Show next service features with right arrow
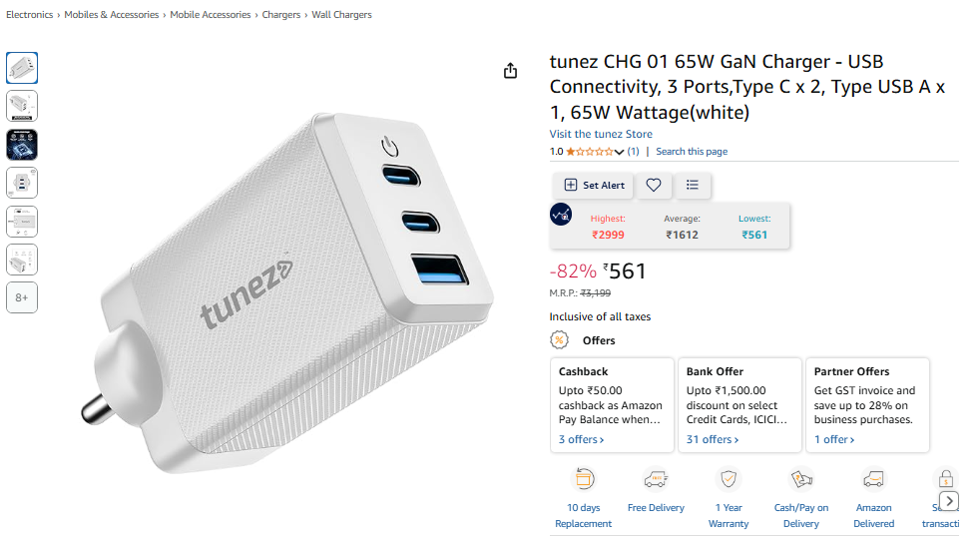 point(949,501)
